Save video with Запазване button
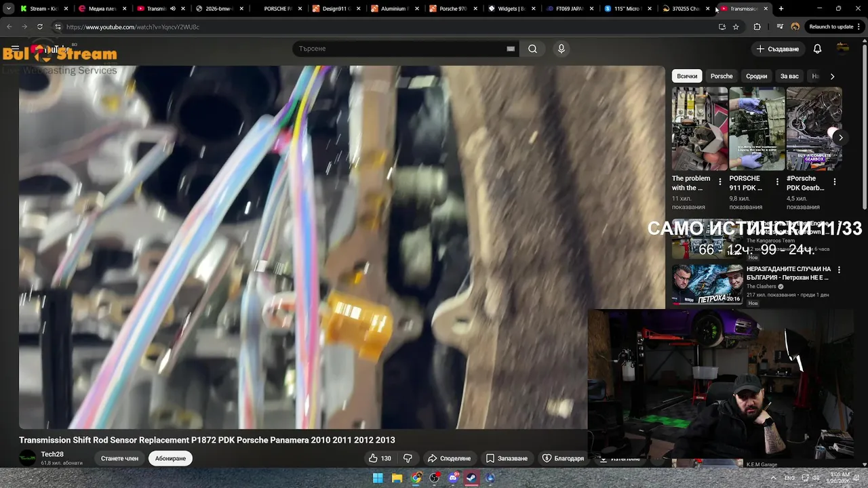Image resolution: width=868 pixels, height=488 pixels. [x=507, y=458]
